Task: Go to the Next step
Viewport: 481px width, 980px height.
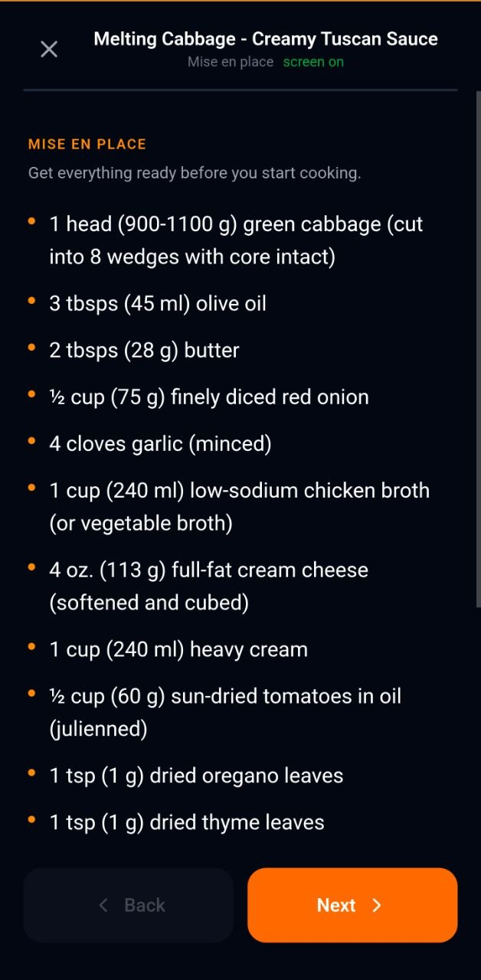Action: 352,905
